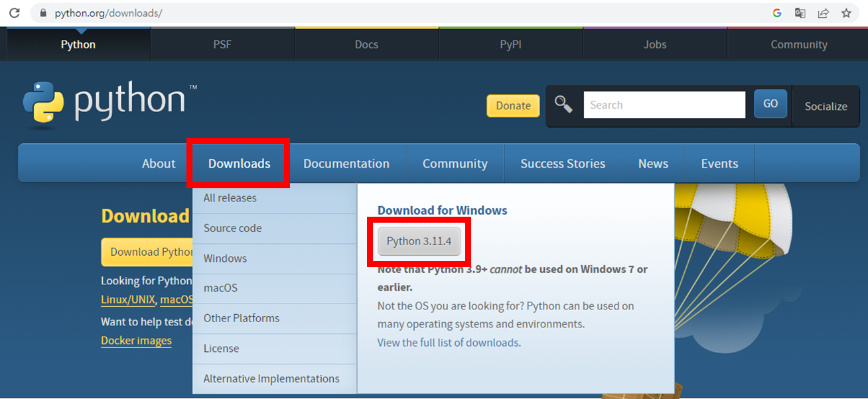Open the Socialize menu
Screen dimensions: 868x399
pos(826,106)
